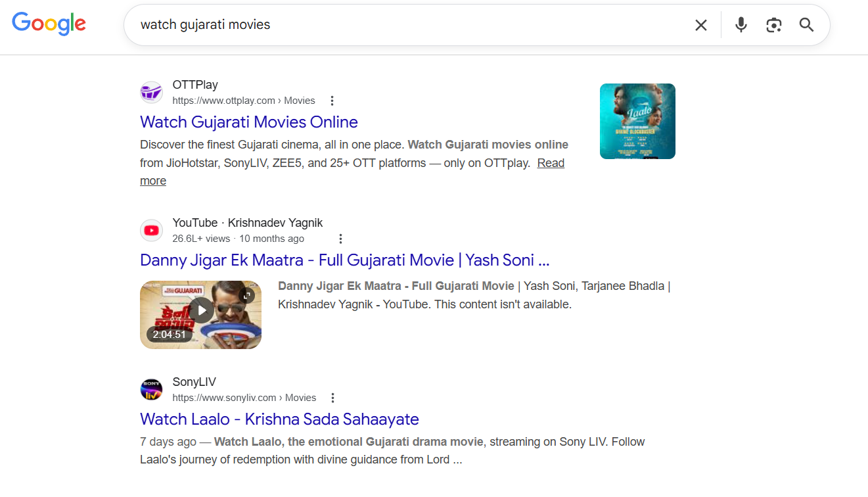The width and height of the screenshot is (868, 497).
Task: Click the Laalo movie poster image
Action: point(637,120)
